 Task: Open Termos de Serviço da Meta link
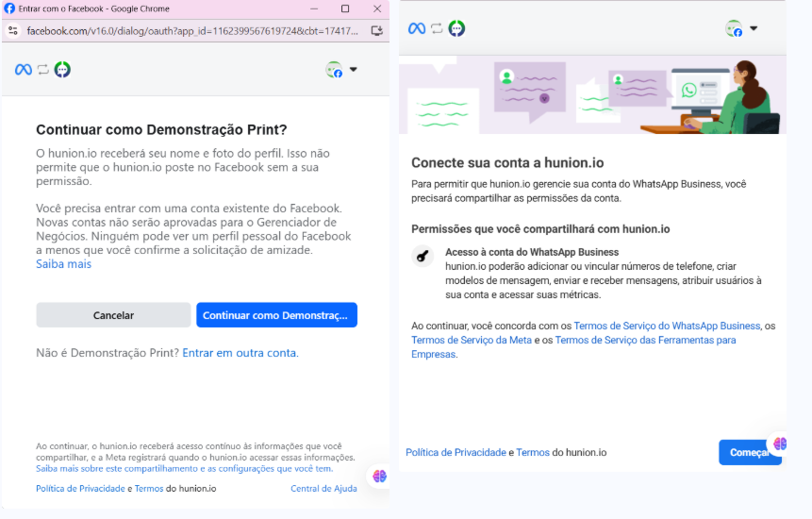tap(472, 340)
